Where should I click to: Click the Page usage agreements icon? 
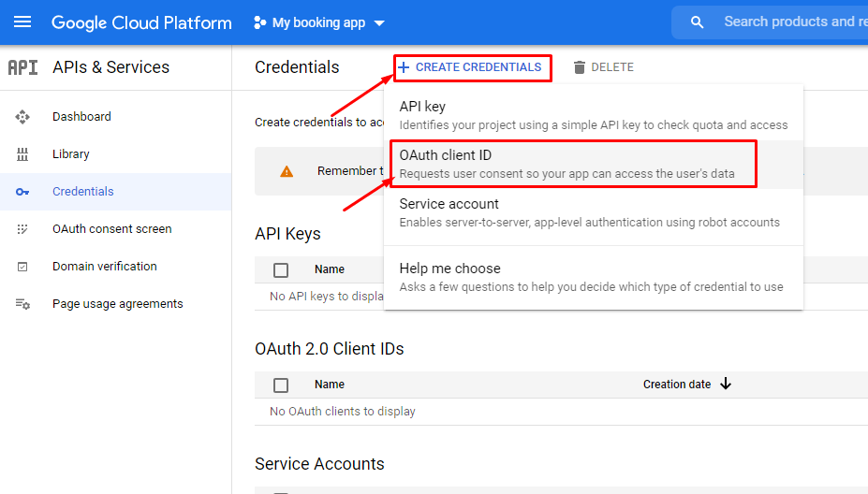click(22, 304)
